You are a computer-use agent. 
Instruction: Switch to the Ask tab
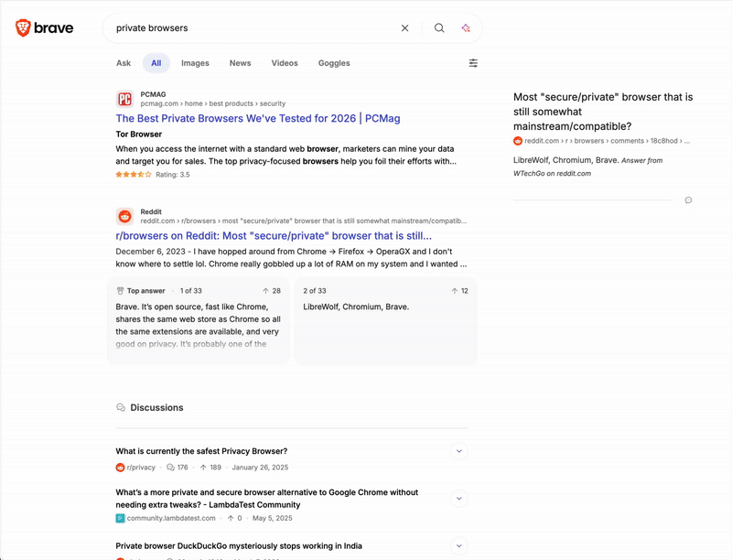click(x=124, y=63)
